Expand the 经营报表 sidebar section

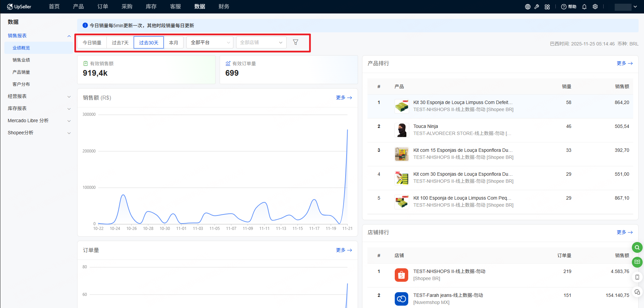click(39, 96)
